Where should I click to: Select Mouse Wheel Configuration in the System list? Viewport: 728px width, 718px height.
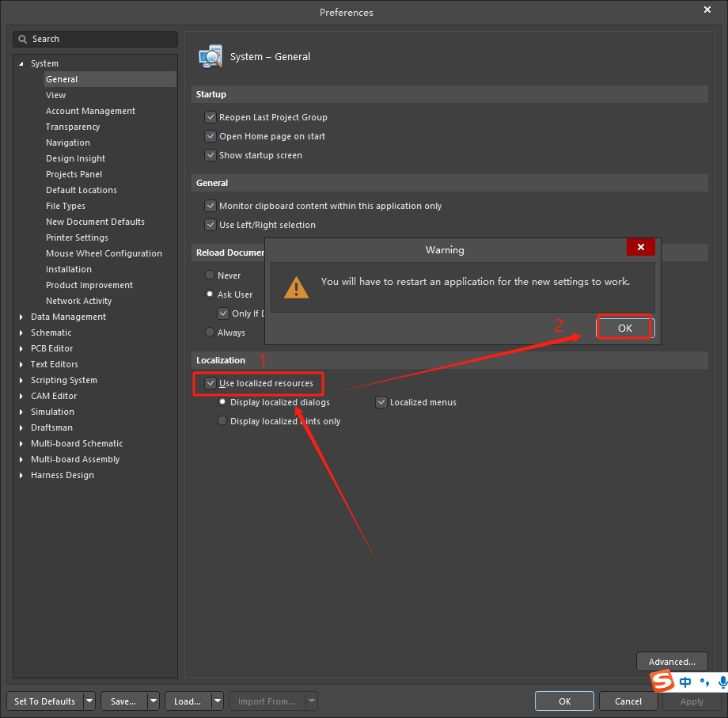[x=104, y=253]
